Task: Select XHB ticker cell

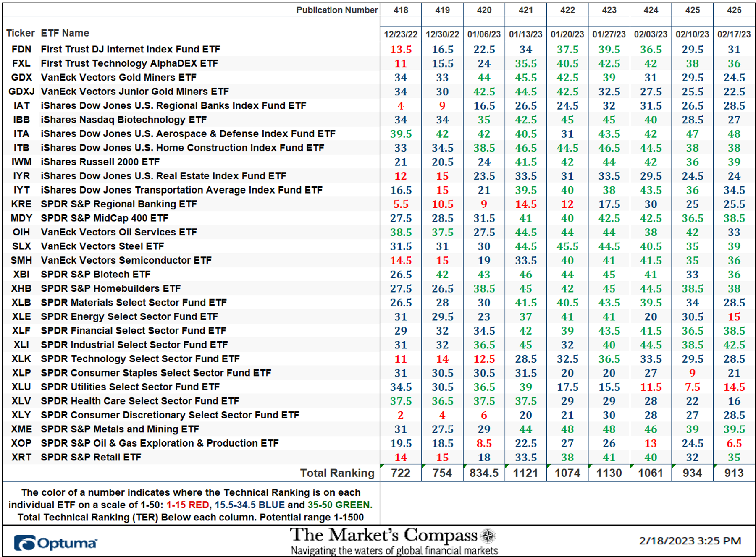Action: [21, 288]
